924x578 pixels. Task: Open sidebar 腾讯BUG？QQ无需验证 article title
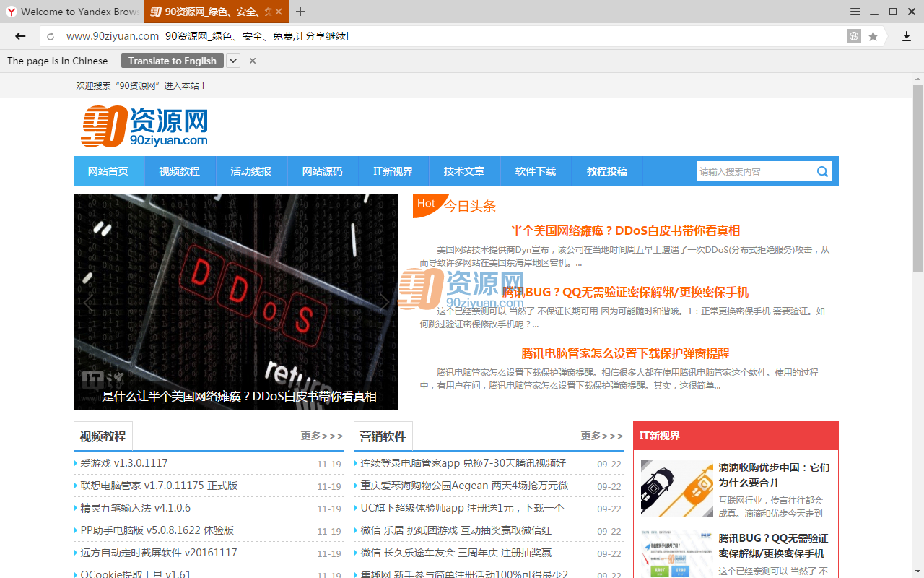tap(774, 545)
